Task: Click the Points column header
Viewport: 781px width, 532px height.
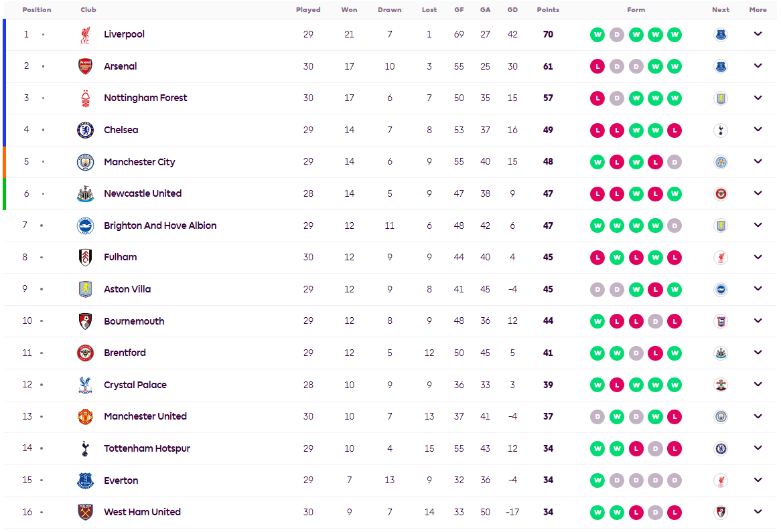Action: coord(548,10)
